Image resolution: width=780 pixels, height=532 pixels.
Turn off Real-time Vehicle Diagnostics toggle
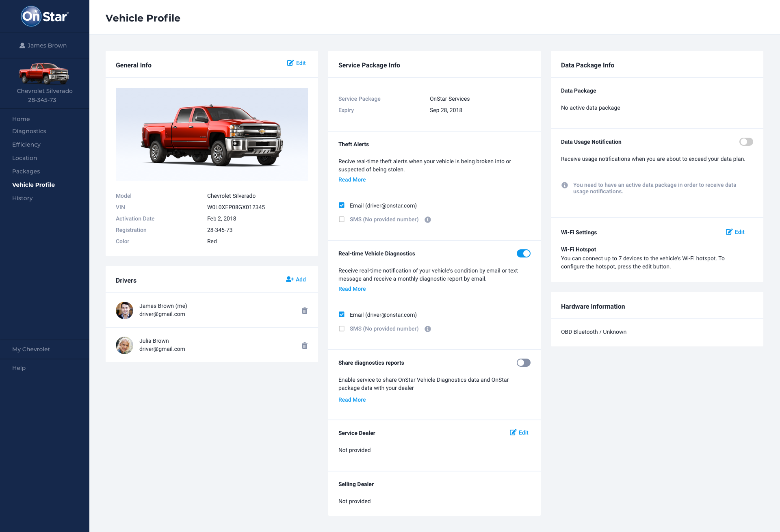pyautogui.click(x=524, y=253)
